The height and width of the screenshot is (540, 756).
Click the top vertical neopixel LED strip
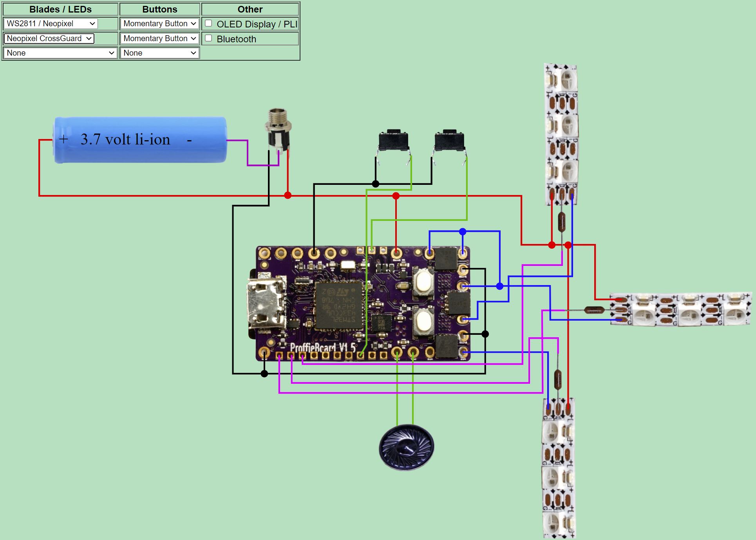561,133
